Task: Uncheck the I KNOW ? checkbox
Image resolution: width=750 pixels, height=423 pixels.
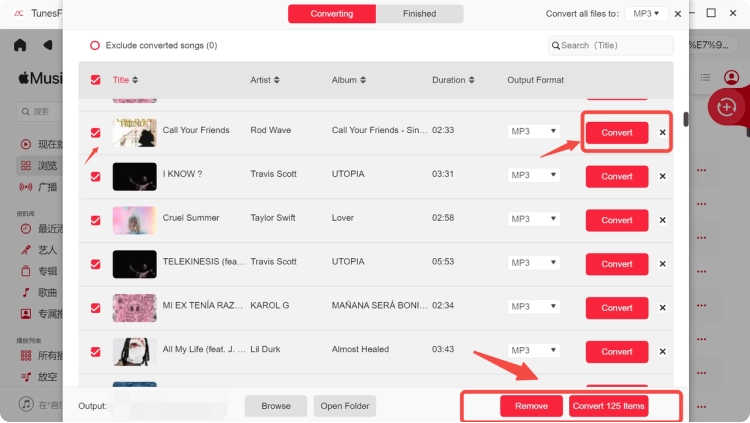Action: tap(96, 177)
